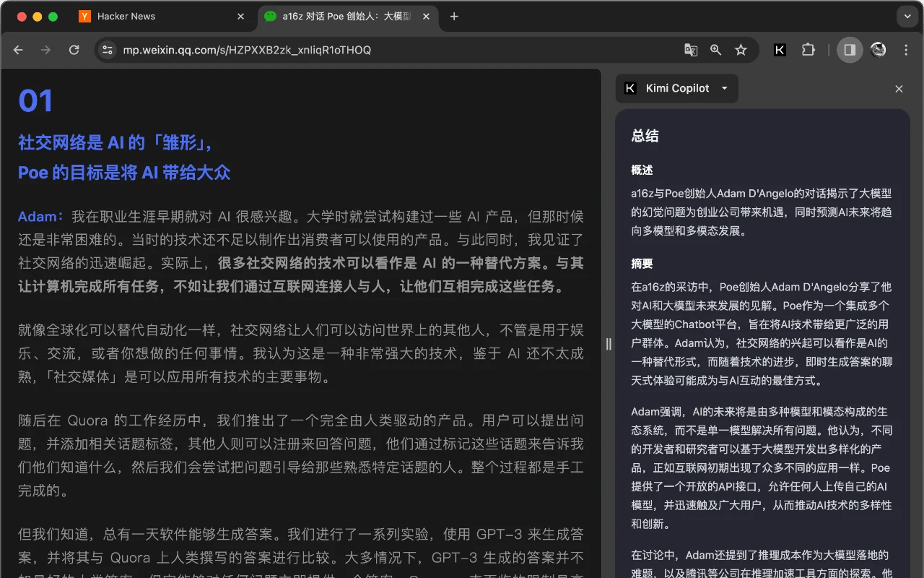Click the paragraph starting 就像全球化可以替代自动化
Image resolution: width=924 pixels, height=578 pixels.
point(301,353)
